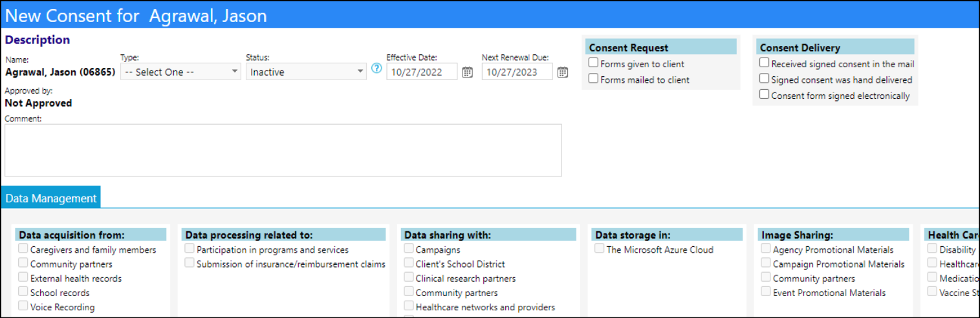Check Received signed consent in the mail
Viewport: 980px width, 318px height.
[765, 63]
